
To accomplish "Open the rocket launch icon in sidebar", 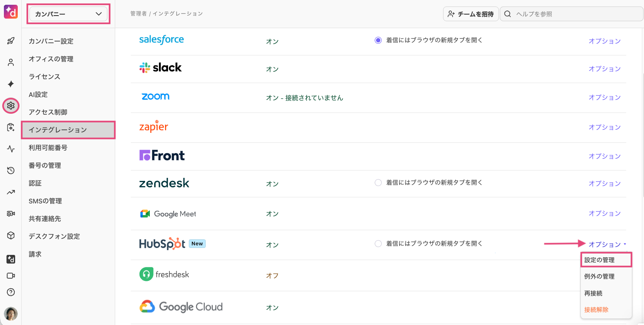I will pyautogui.click(x=11, y=41).
